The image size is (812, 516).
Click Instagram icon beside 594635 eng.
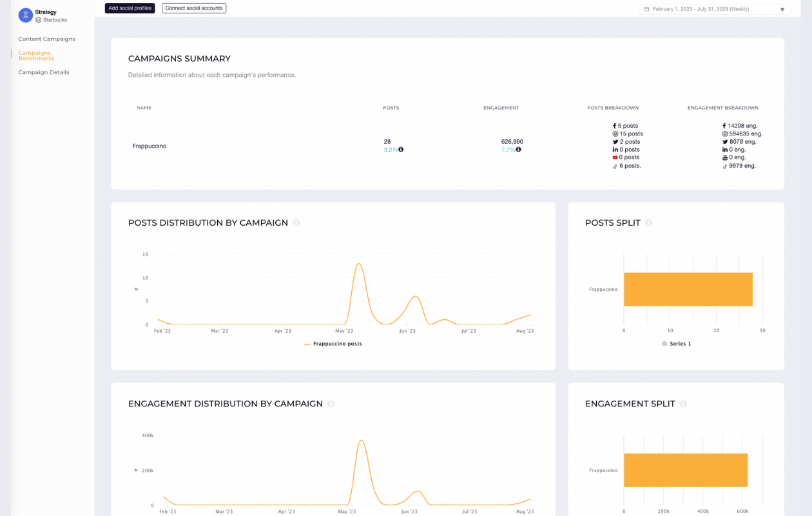pos(724,134)
